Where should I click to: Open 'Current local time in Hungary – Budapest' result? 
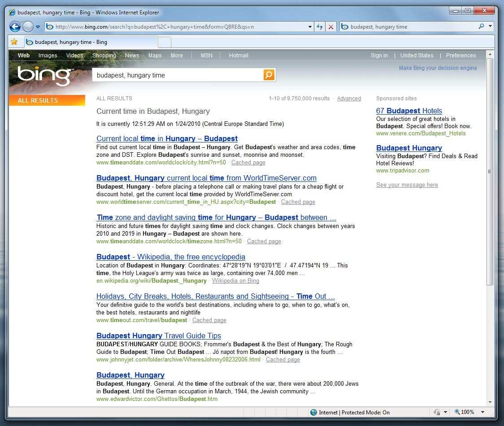(167, 138)
